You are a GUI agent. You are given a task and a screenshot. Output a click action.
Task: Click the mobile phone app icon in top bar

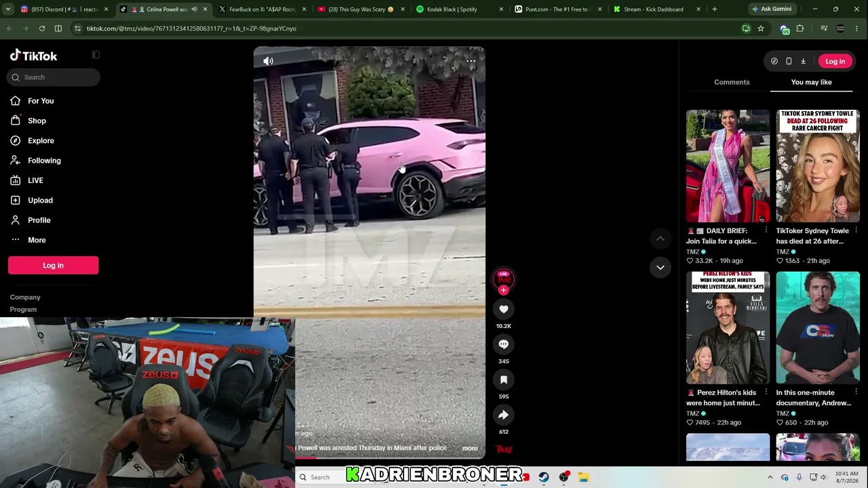coord(789,61)
